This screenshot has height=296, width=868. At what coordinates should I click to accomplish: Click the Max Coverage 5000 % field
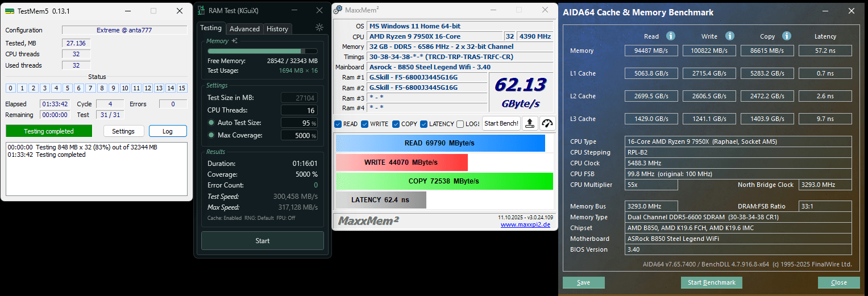click(x=300, y=135)
